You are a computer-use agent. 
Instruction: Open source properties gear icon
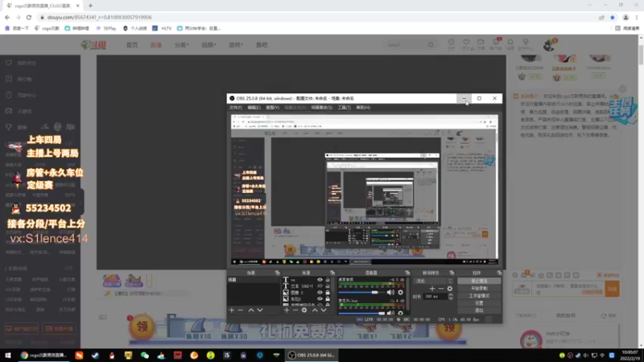pyautogui.click(x=304, y=311)
